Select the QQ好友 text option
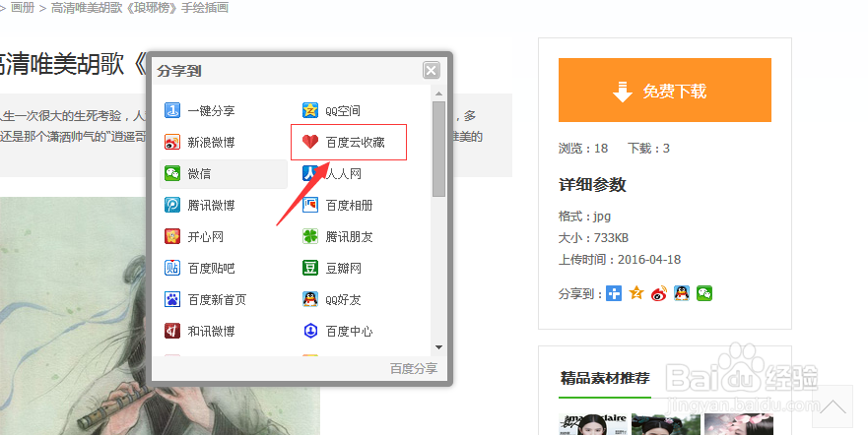Image resolution: width=868 pixels, height=435 pixels. point(343,300)
